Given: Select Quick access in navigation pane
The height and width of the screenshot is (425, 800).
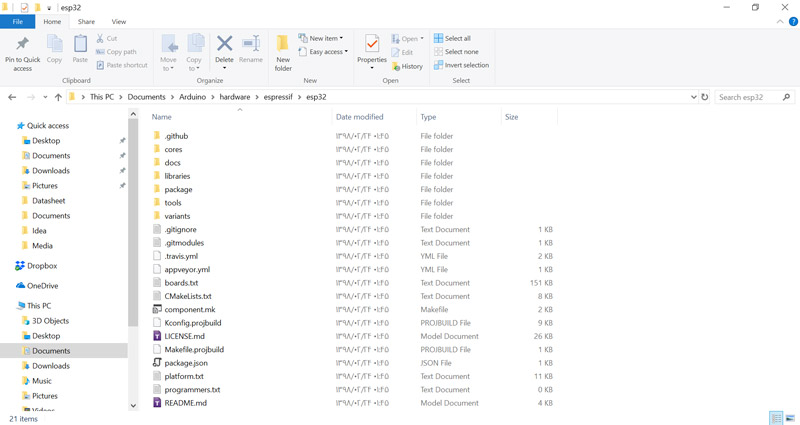Looking at the screenshot, I should click(x=48, y=126).
